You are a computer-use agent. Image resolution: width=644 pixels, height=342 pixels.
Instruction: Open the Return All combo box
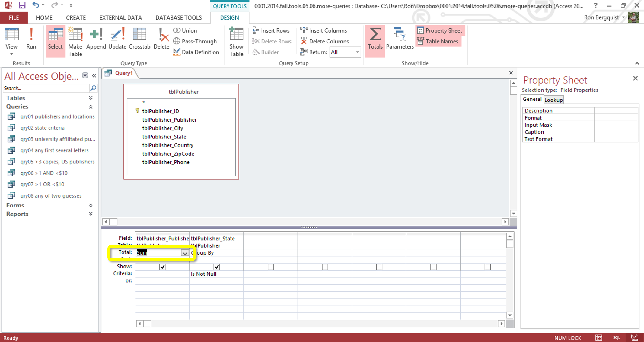(x=357, y=52)
